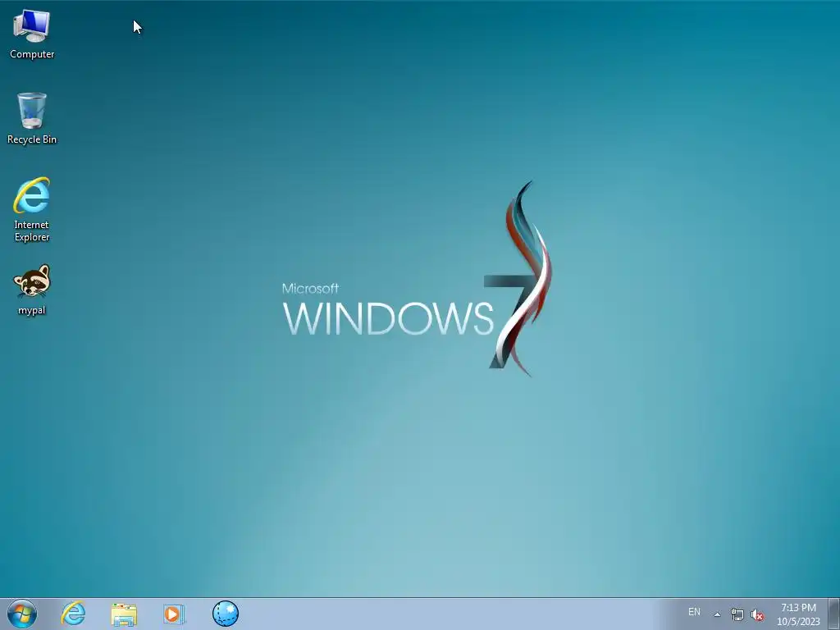Select the mypal raccoon browser icon
840x630 pixels.
point(32,290)
